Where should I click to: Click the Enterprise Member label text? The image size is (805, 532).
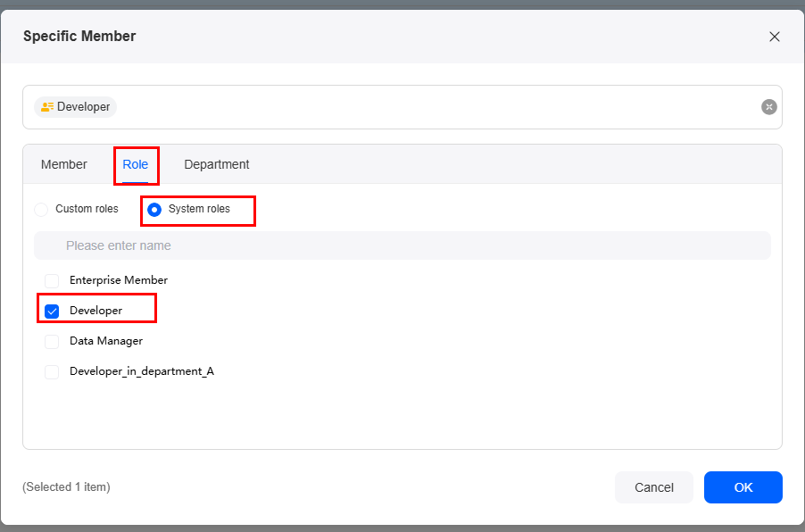(x=119, y=280)
